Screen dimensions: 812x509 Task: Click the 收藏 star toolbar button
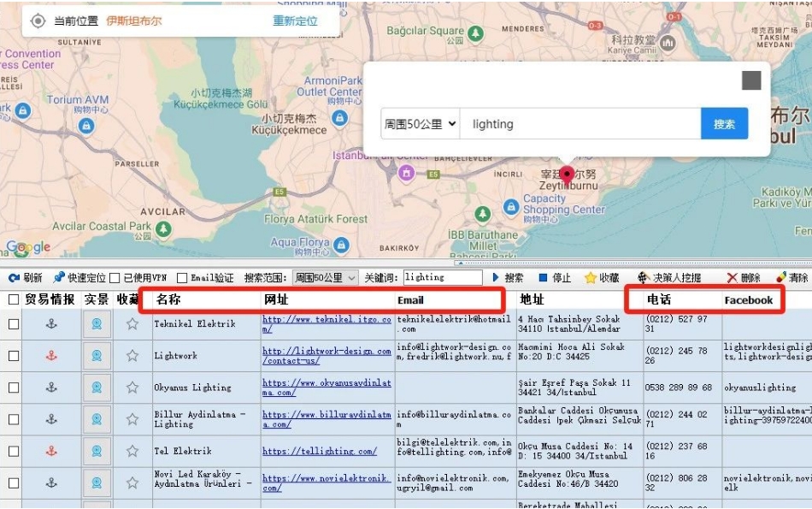tap(602, 278)
